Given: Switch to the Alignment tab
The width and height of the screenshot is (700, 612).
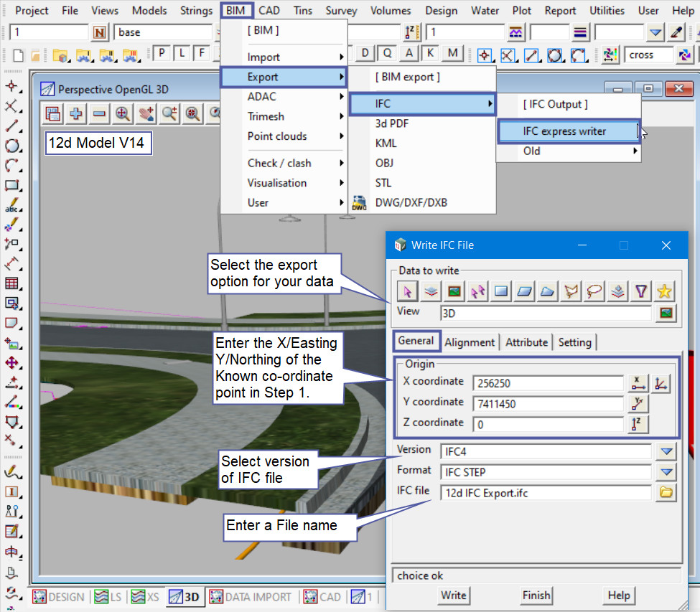Looking at the screenshot, I should (x=470, y=342).
